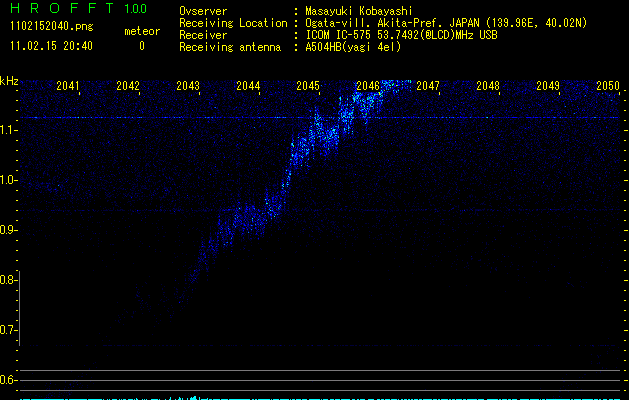Click the 2046 time marker
Viewport: 629px width, 400px height.
368,86
